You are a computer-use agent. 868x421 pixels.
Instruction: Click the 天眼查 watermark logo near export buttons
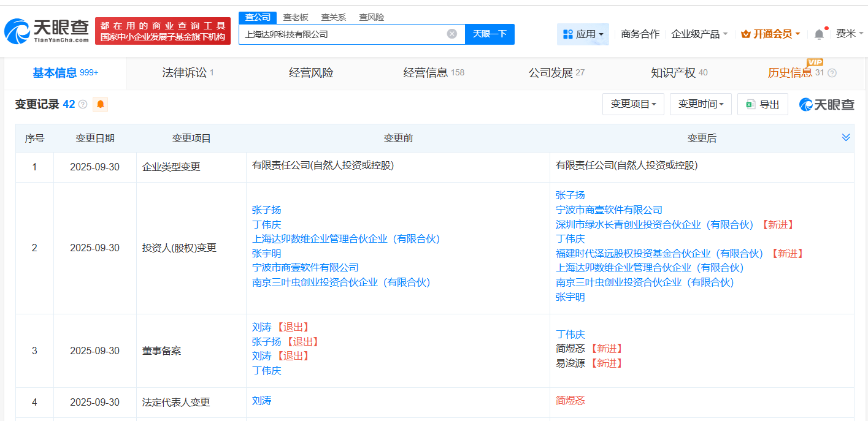(827, 104)
